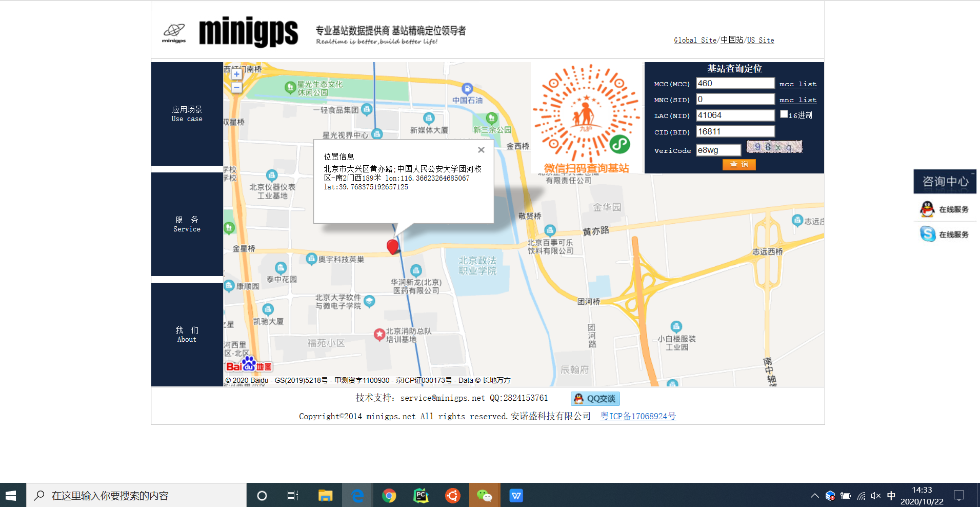The width and height of the screenshot is (980, 507).
Task: Open the QQ交谈 chat button
Action: (x=595, y=399)
